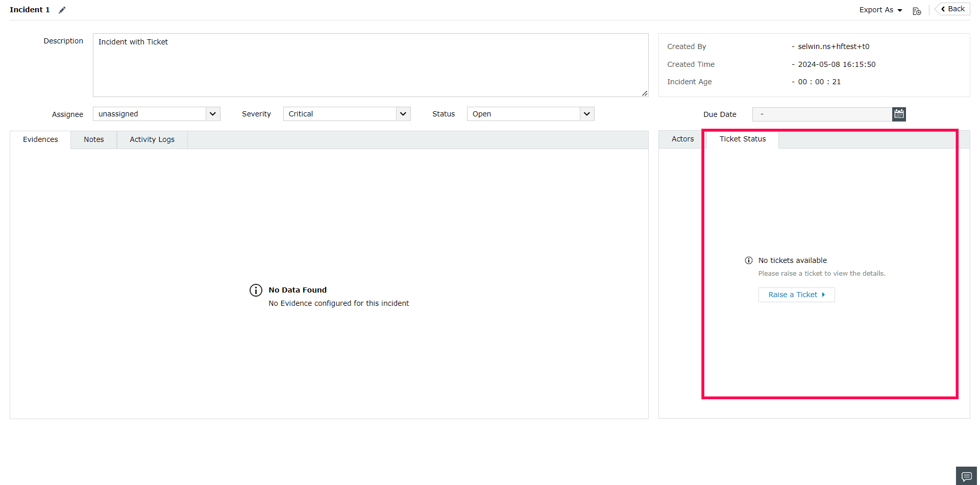Select the Actors tab
The image size is (980, 485).
pos(682,139)
